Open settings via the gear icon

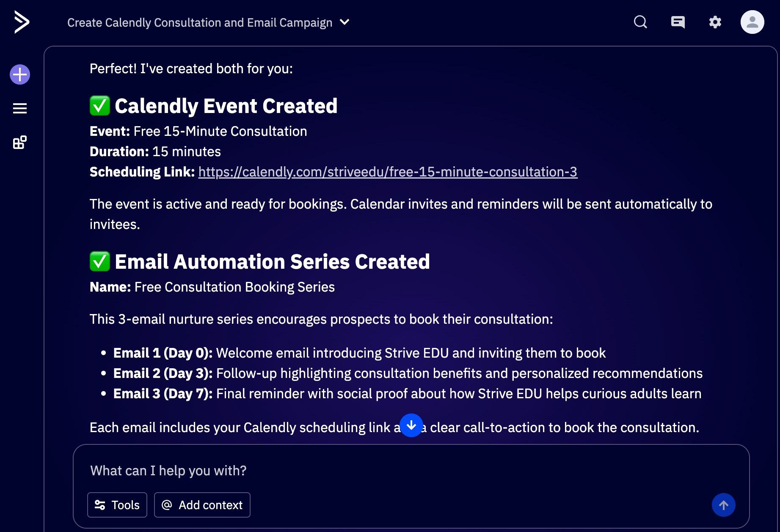coord(715,22)
